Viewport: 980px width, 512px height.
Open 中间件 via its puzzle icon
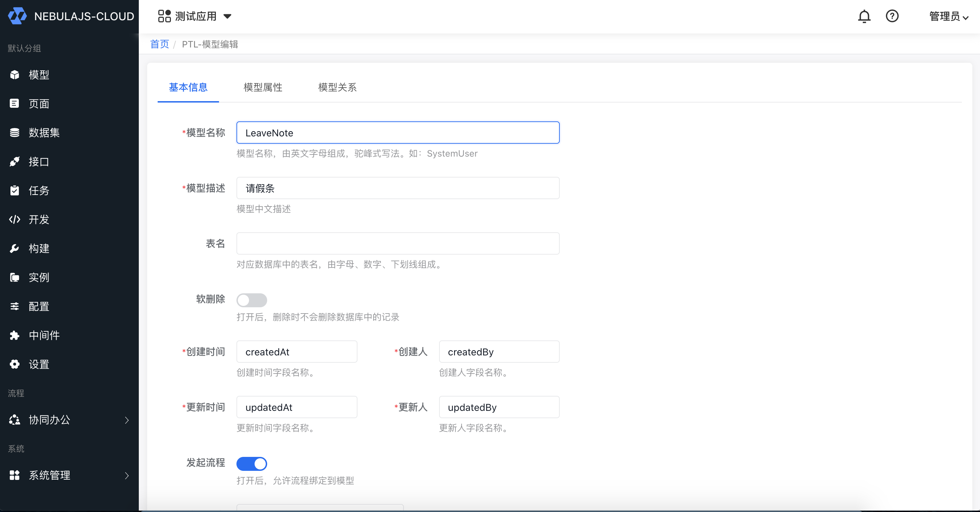(14, 335)
